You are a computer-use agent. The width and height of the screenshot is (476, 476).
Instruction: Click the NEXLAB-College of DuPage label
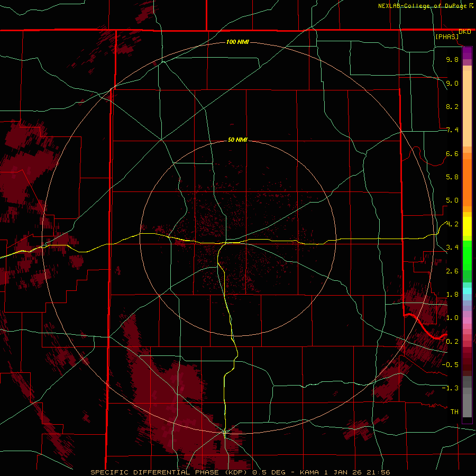point(422,6)
